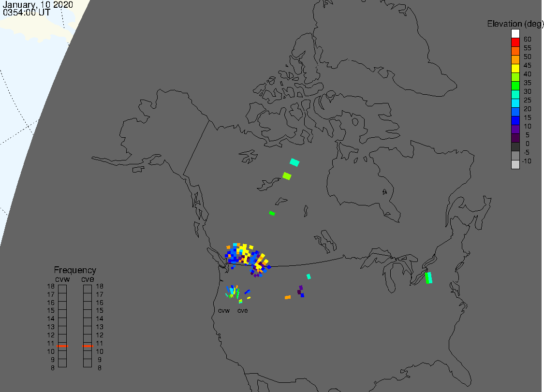Choose the purple swatch between 5 and 10
Screen dimensions: 544x392
tap(515, 129)
